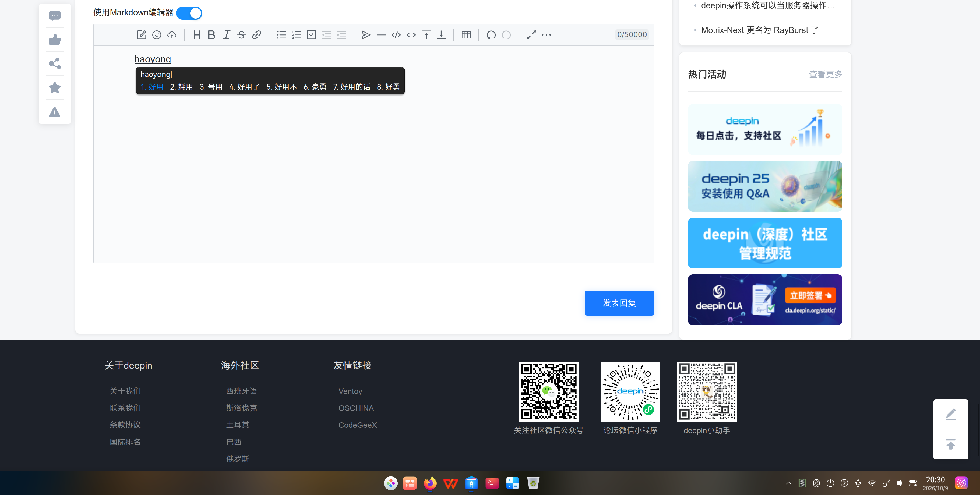Choose IME candidate 1 好用
Screen dimensions: 980x495
[152, 87]
